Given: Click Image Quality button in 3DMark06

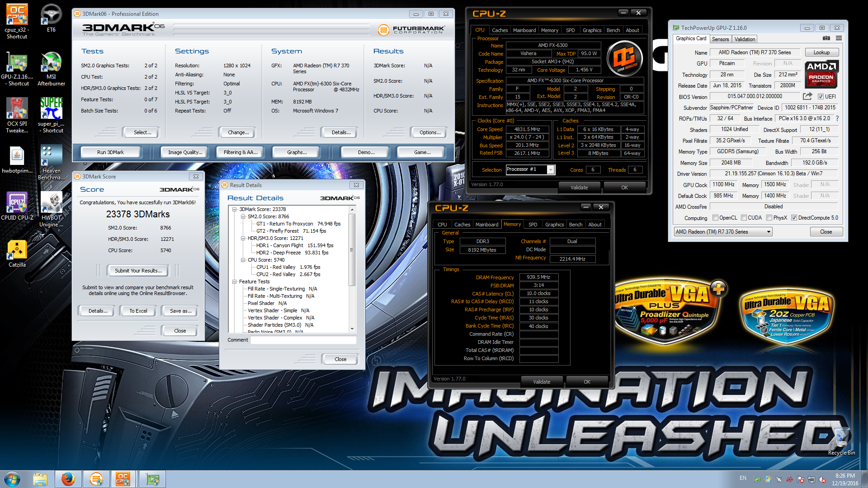Looking at the screenshot, I should (185, 152).
